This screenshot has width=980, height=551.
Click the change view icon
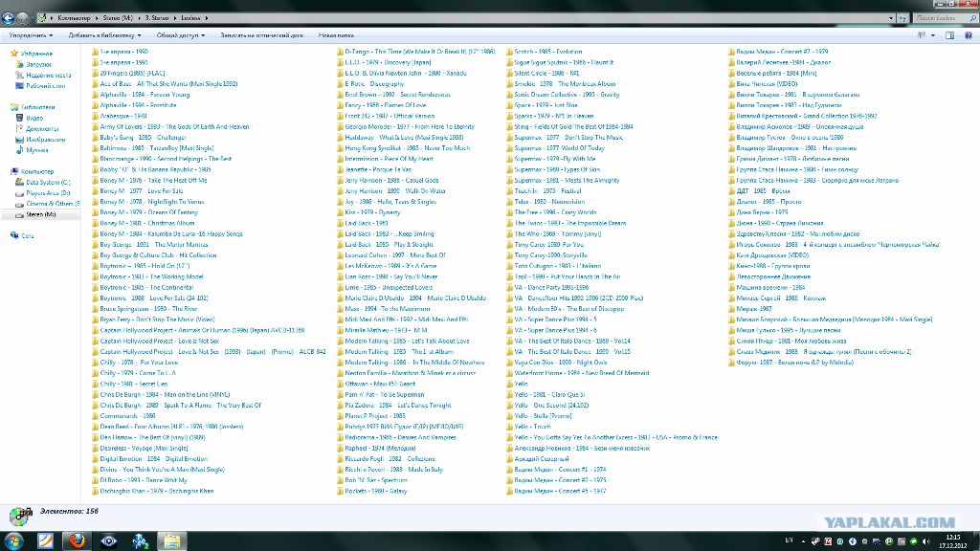tap(922, 35)
